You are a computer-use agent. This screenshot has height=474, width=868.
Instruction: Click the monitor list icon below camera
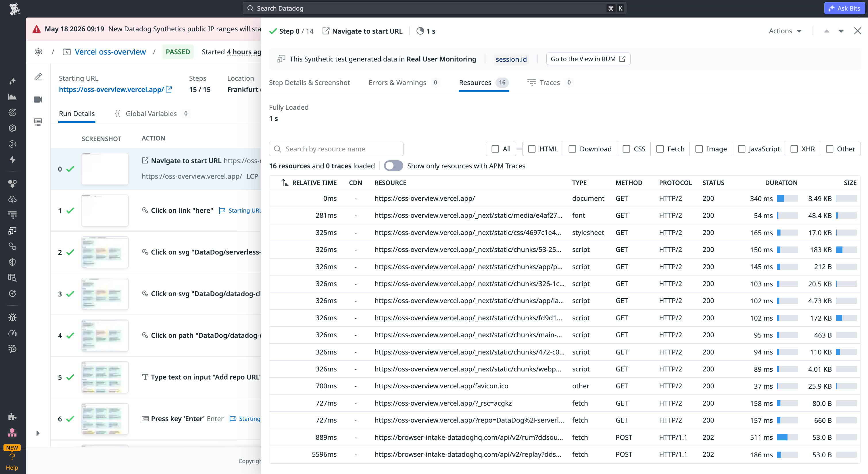pos(38,122)
